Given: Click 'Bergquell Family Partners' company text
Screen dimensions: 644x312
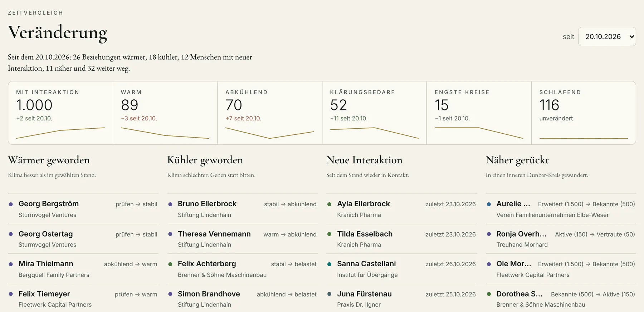Looking at the screenshot, I should tap(54, 275).
